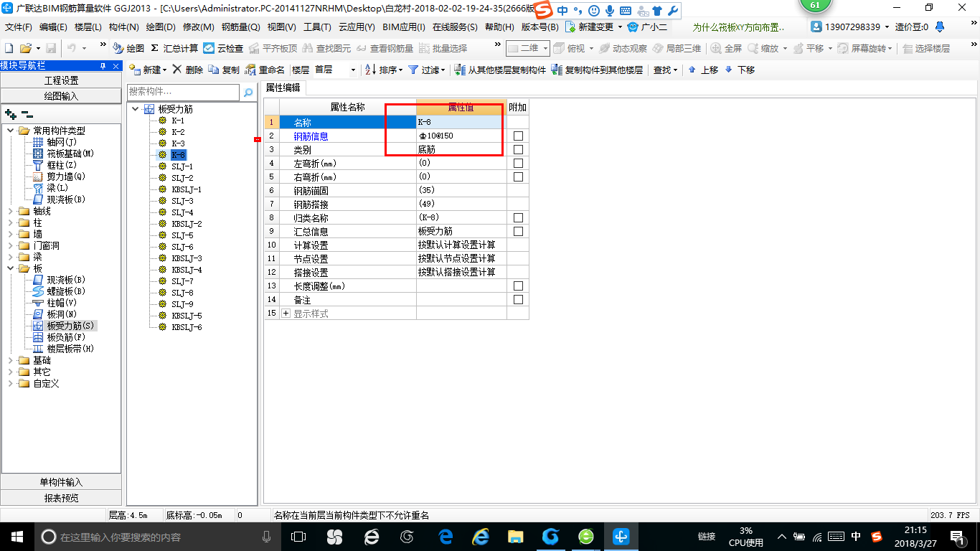980x551 pixels.
Task: Click 从其他楼层复制构件 button
Action: [499, 70]
